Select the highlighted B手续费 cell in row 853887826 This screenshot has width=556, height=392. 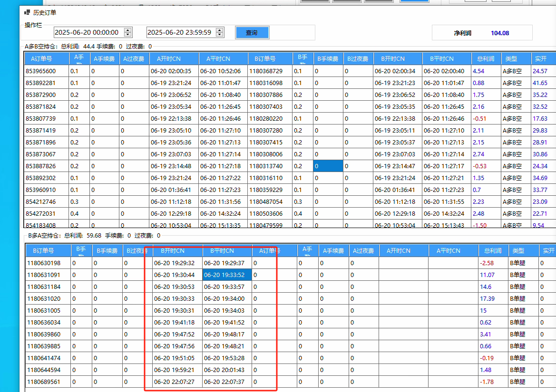[x=328, y=166]
